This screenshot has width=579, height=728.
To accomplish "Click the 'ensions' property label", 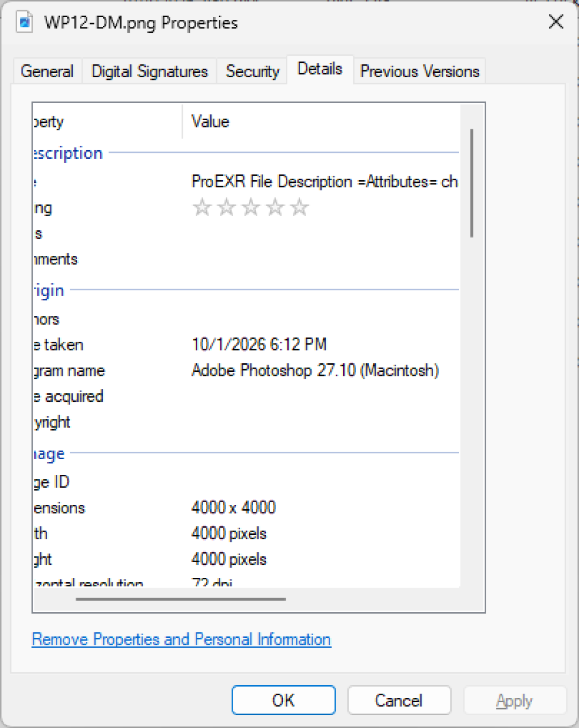I will (x=59, y=508).
